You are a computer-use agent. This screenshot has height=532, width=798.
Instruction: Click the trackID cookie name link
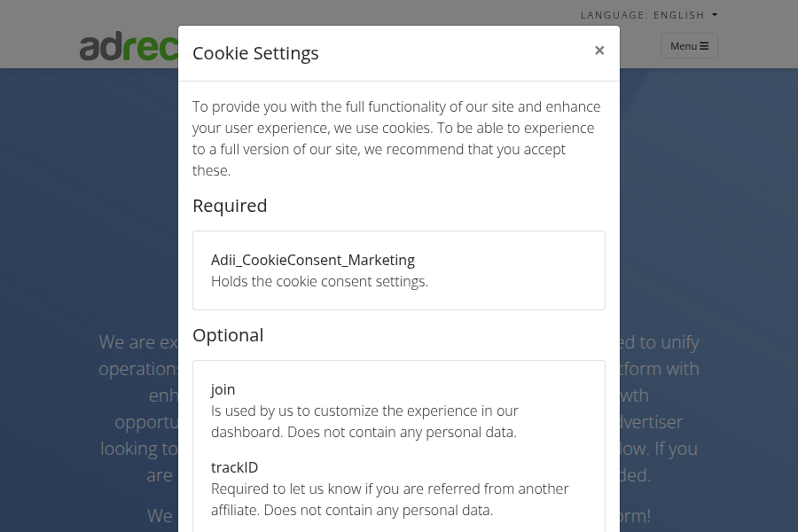coord(234,467)
